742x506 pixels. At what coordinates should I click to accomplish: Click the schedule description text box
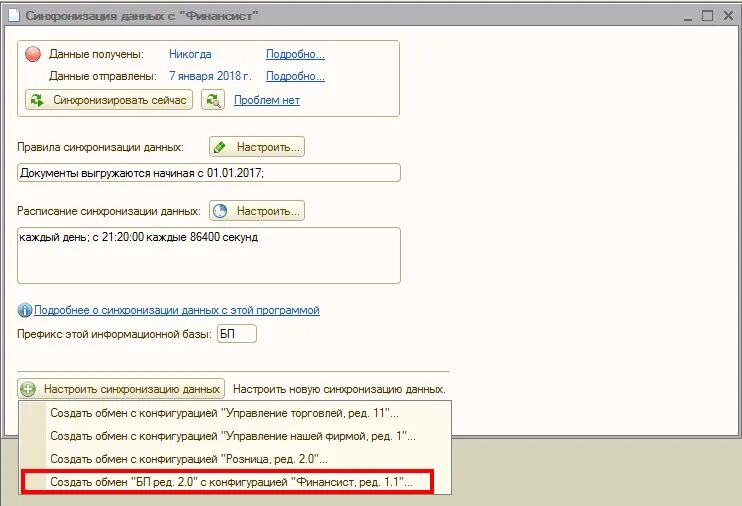[209, 256]
